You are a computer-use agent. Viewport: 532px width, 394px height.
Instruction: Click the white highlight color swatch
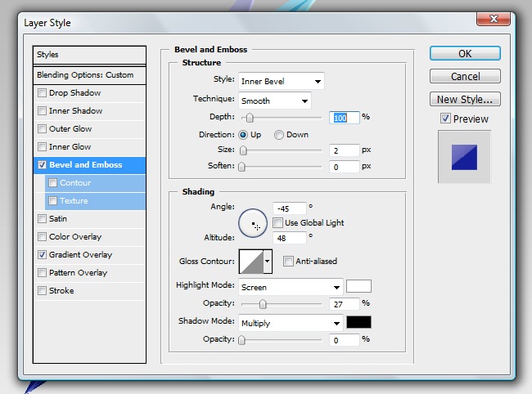358,287
